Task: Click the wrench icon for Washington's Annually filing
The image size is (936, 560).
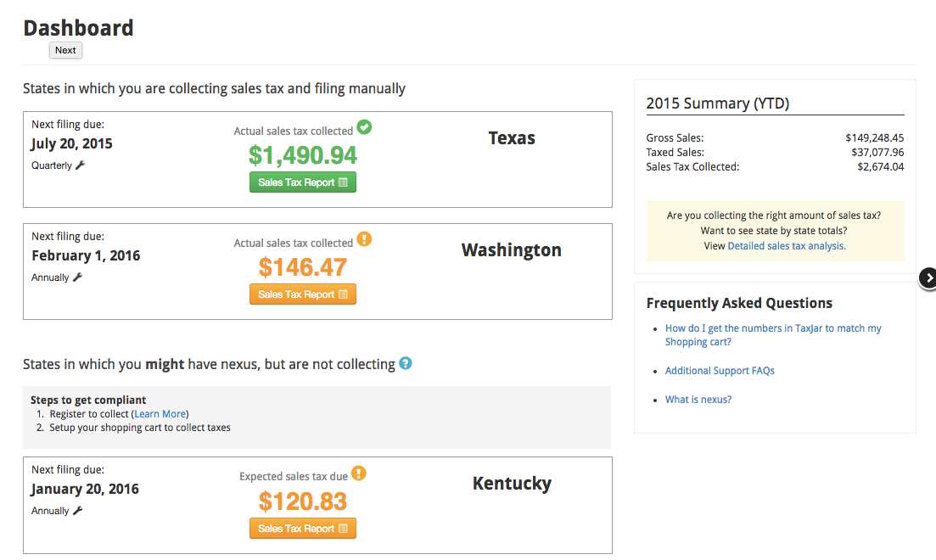Action: [x=77, y=277]
